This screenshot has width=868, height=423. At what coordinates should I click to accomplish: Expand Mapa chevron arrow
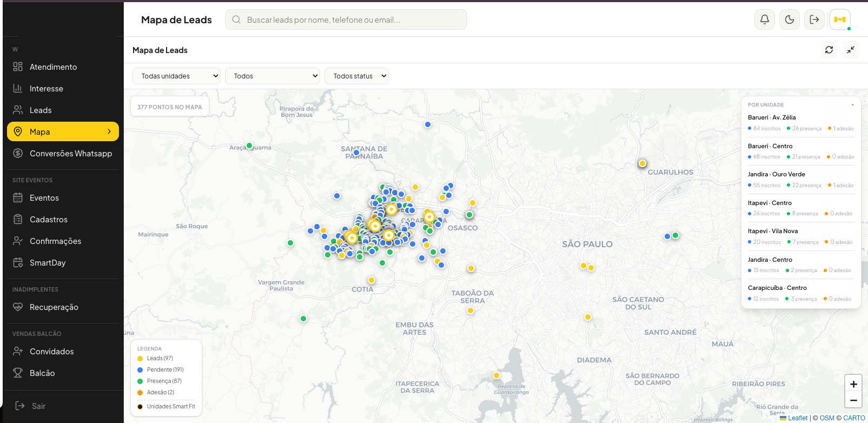[x=109, y=131]
